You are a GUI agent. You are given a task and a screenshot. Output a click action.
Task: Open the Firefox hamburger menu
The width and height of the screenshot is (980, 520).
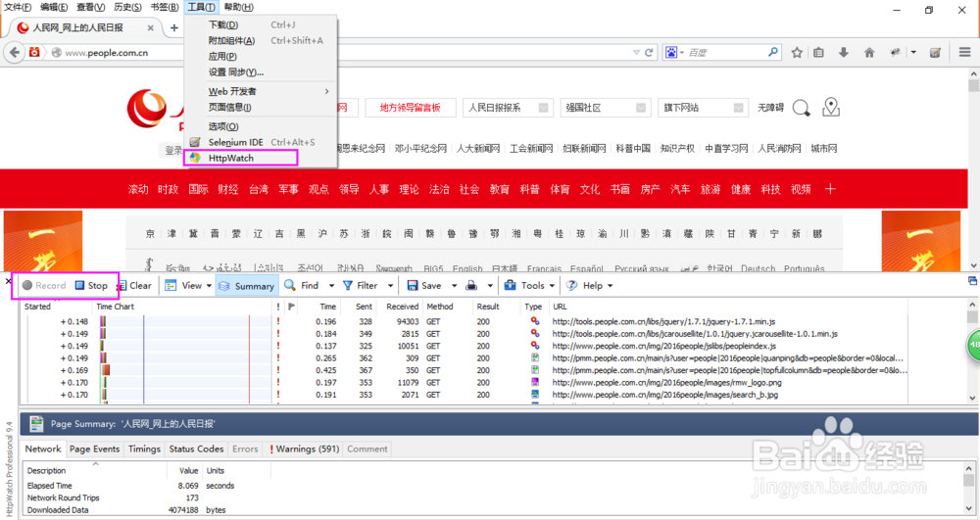(964, 53)
